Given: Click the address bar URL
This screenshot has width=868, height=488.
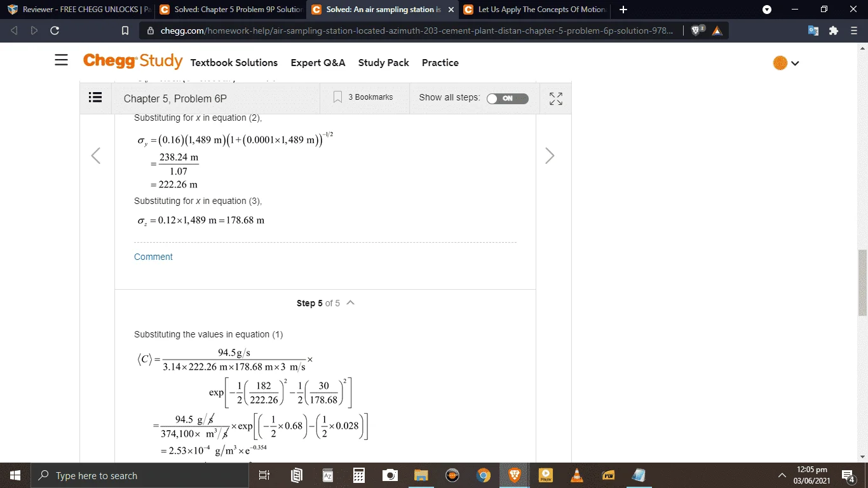Looking at the screenshot, I should (416, 30).
